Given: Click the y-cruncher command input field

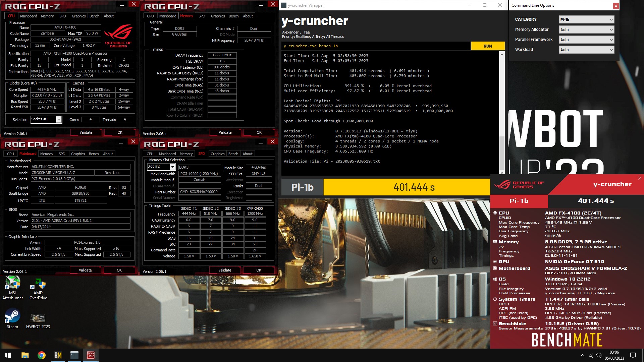Looking at the screenshot, I should 376,46.
